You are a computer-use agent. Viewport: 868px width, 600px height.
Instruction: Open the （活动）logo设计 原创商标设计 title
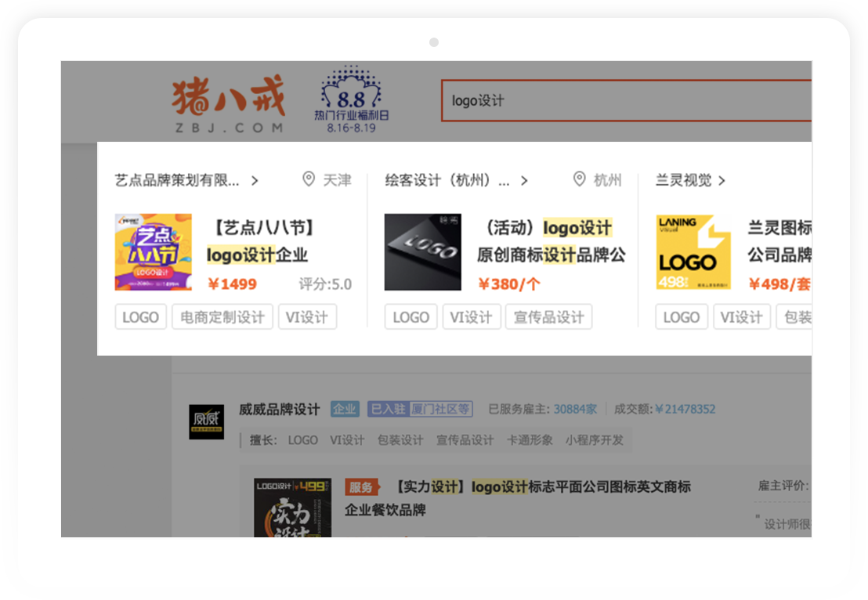pyautogui.click(x=552, y=241)
